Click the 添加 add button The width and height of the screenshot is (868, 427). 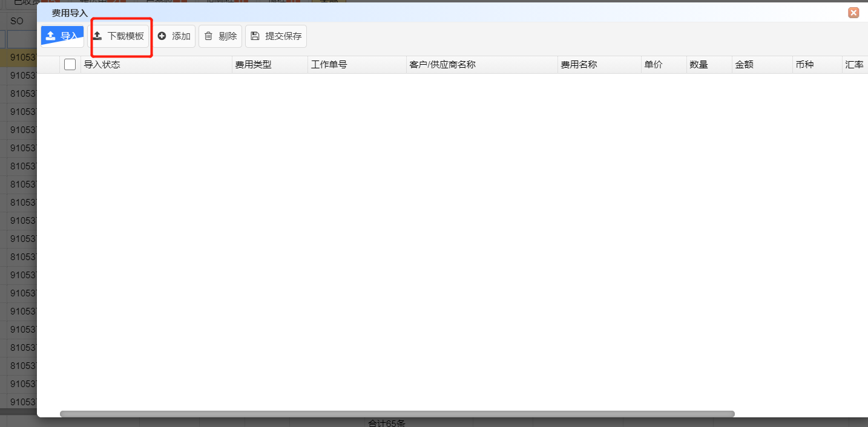(174, 36)
